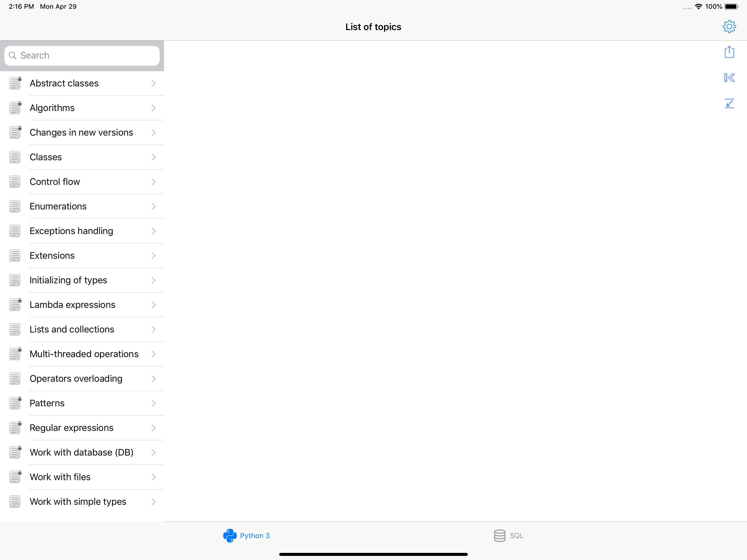Tap the share icon at top right
Image resolution: width=747 pixels, height=560 pixels.
click(x=729, y=52)
